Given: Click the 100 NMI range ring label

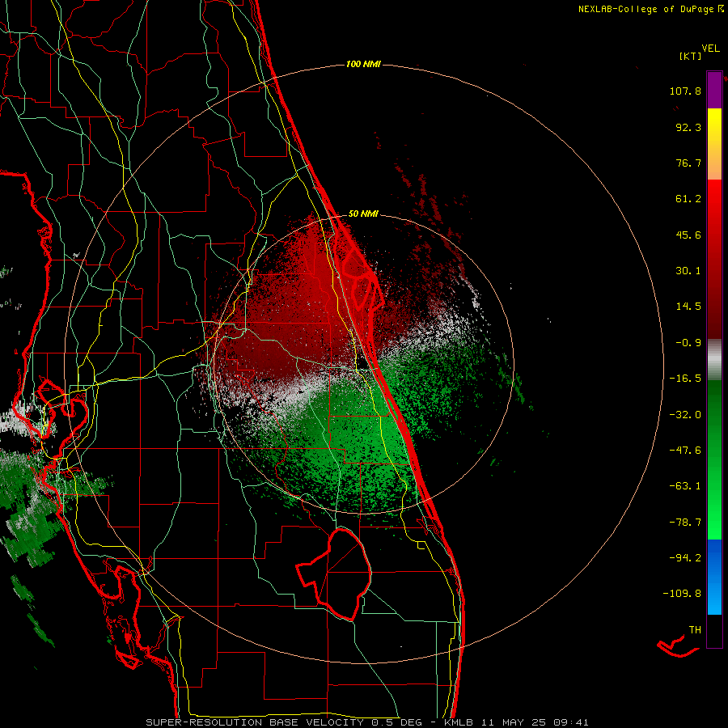Looking at the screenshot, I should click(x=363, y=64).
